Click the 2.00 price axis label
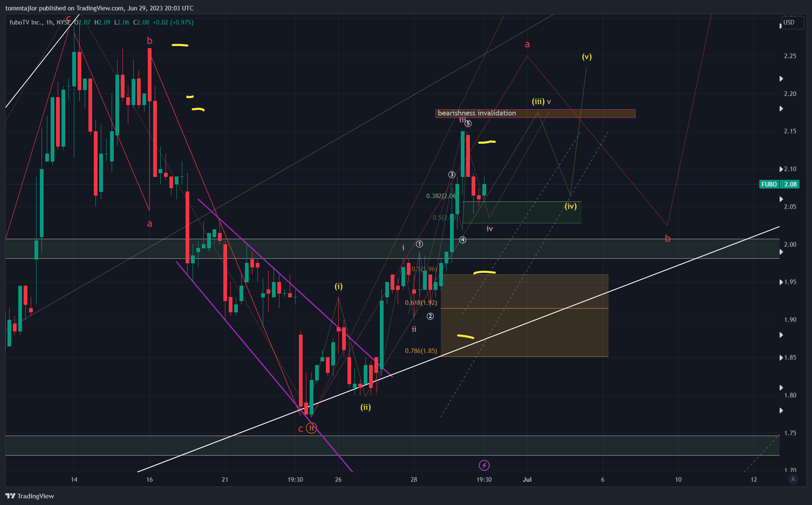 tap(790, 245)
